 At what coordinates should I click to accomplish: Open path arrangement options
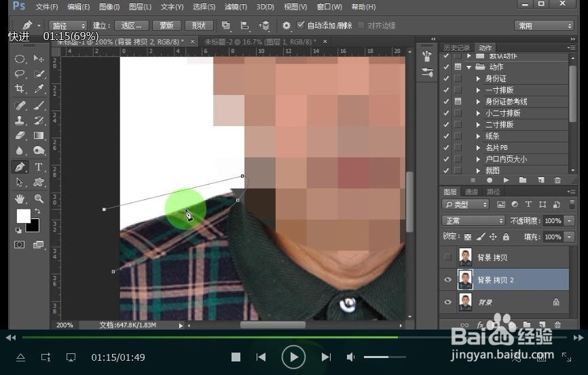point(264,26)
